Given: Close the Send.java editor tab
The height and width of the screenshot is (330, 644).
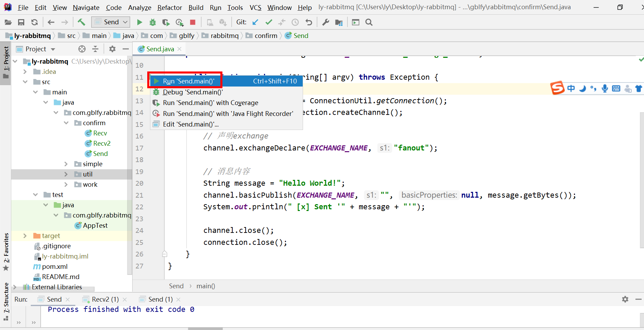Looking at the screenshot, I should click(x=179, y=49).
